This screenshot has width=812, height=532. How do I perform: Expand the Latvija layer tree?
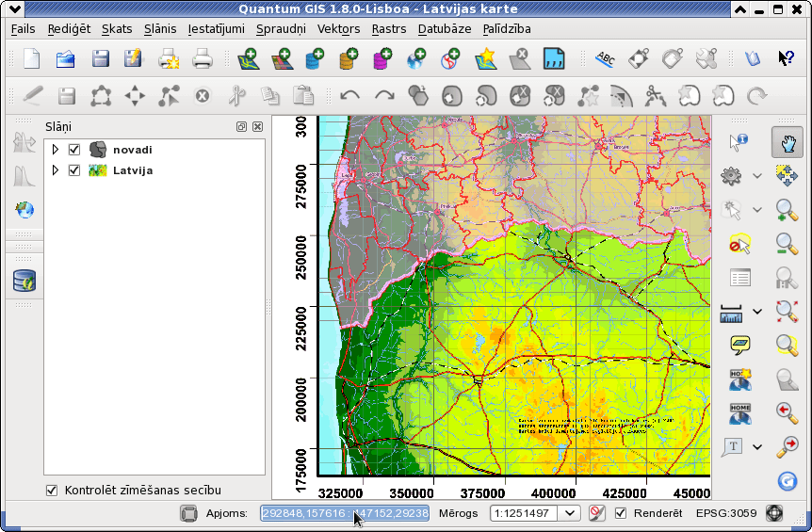click(x=56, y=170)
